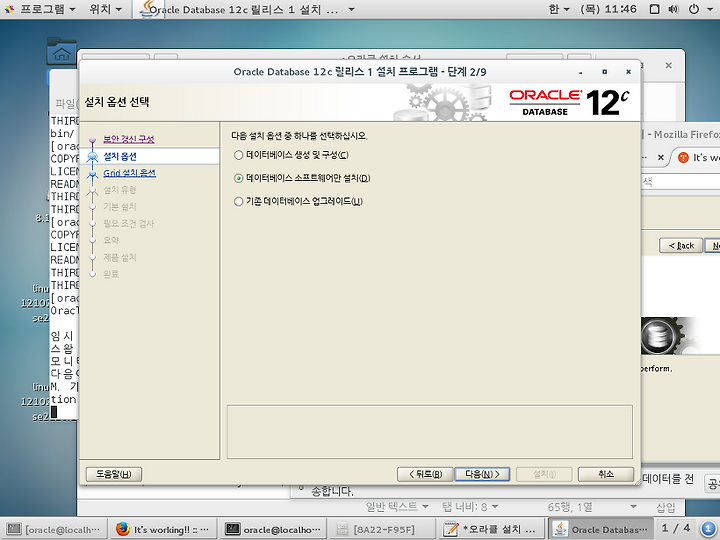Click the Firefox search field

tap(681, 182)
